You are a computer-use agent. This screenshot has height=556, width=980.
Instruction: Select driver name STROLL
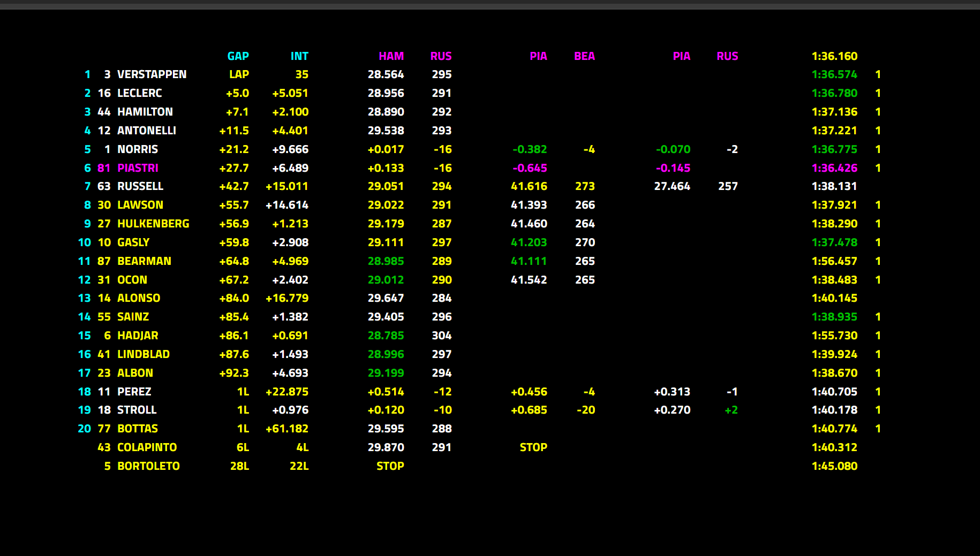point(137,410)
